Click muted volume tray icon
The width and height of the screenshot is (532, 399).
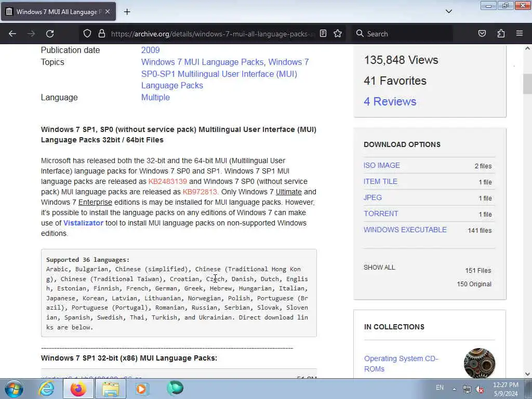point(480,390)
